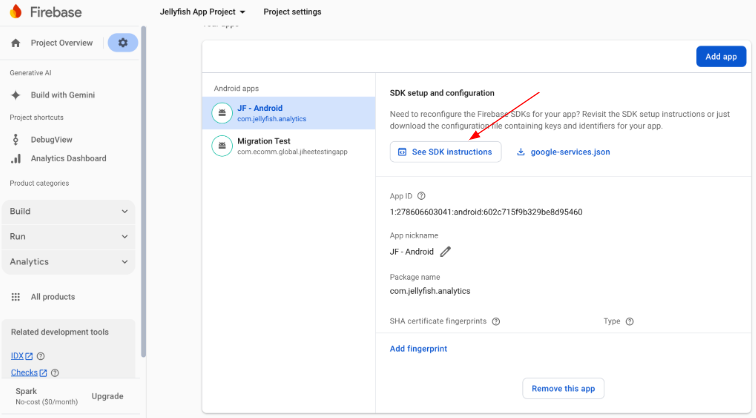Click the Project Overview home icon
Viewport: 756px width, 418px height.
point(16,43)
